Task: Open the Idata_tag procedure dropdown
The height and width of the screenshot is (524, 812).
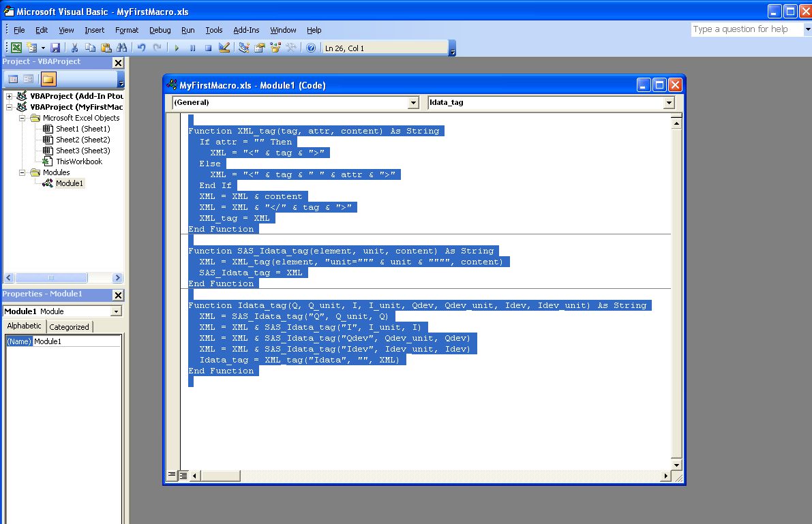Action: click(x=668, y=103)
